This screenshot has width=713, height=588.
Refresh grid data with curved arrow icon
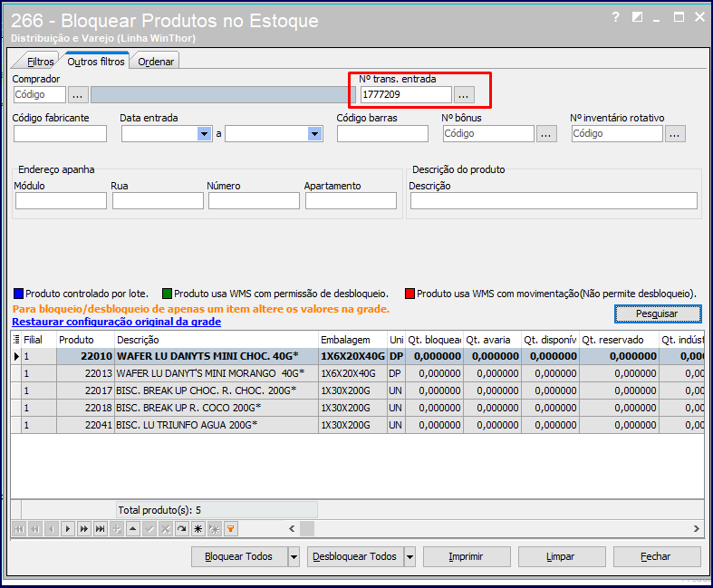pyautogui.click(x=182, y=529)
